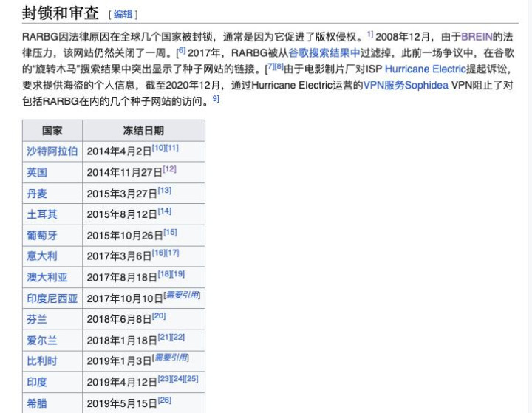
Task: Select the date 2015年10月26日
Action: [x=125, y=236]
